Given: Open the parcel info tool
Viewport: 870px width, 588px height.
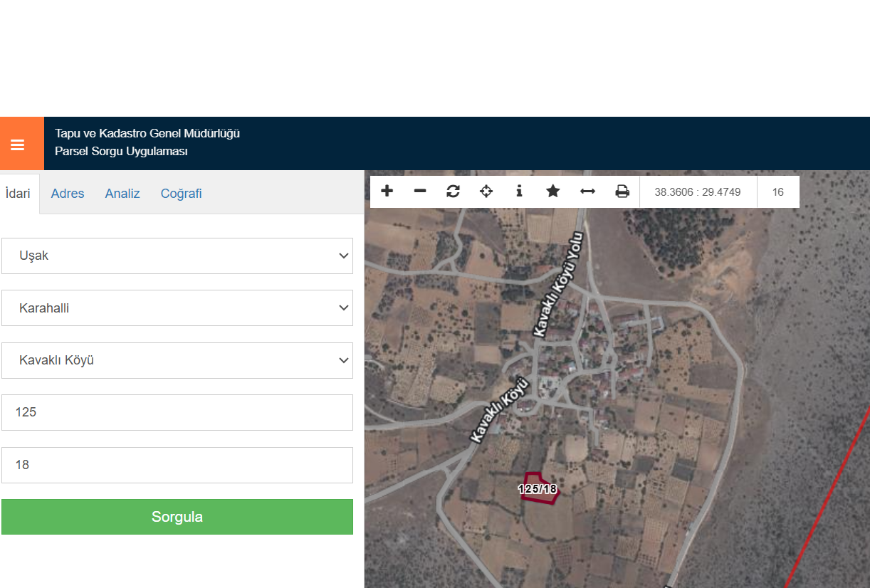Looking at the screenshot, I should coord(519,191).
